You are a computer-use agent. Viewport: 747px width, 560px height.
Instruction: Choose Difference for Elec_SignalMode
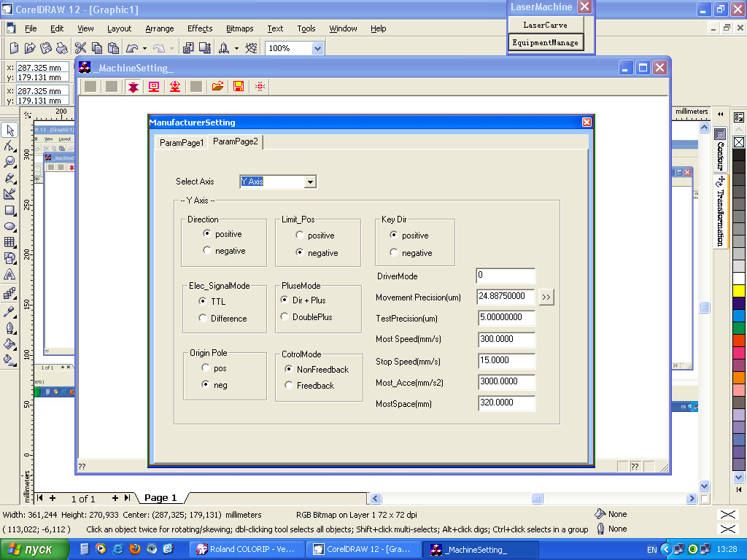[203, 318]
